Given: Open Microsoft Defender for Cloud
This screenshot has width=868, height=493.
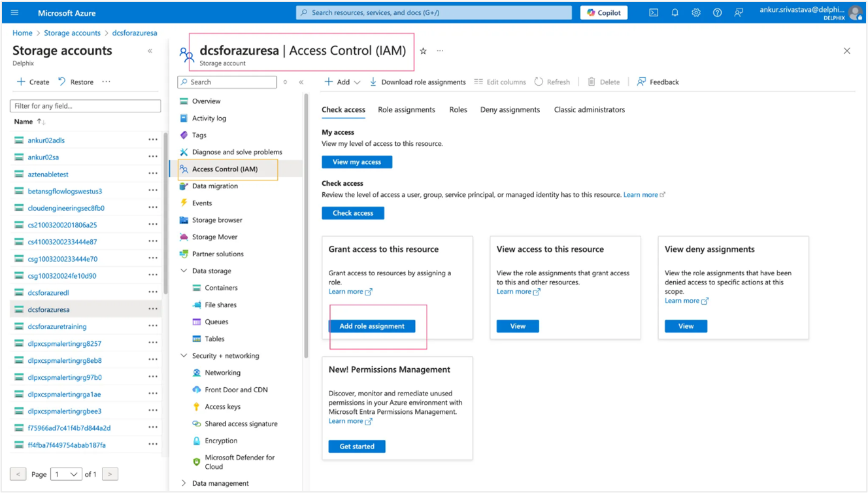Looking at the screenshot, I should tap(239, 462).
